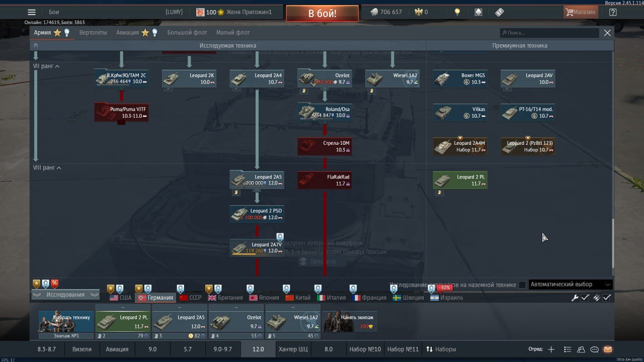Click the Leopard 2A7V tank card
This screenshot has height=362, width=644.
pyautogui.click(x=257, y=248)
